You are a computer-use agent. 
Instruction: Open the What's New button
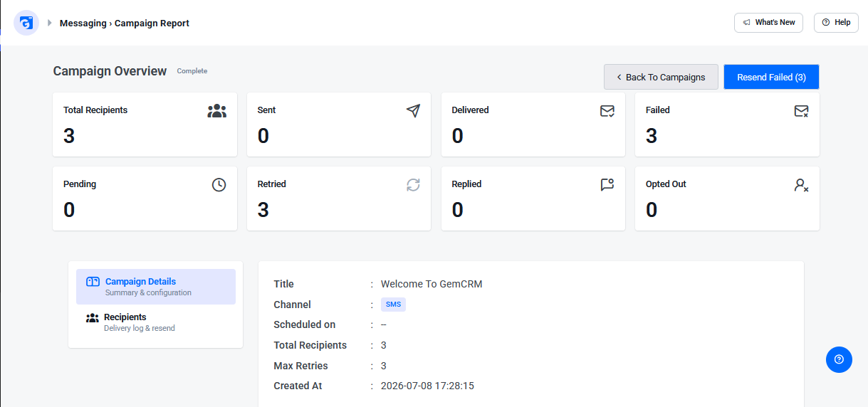coord(768,23)
